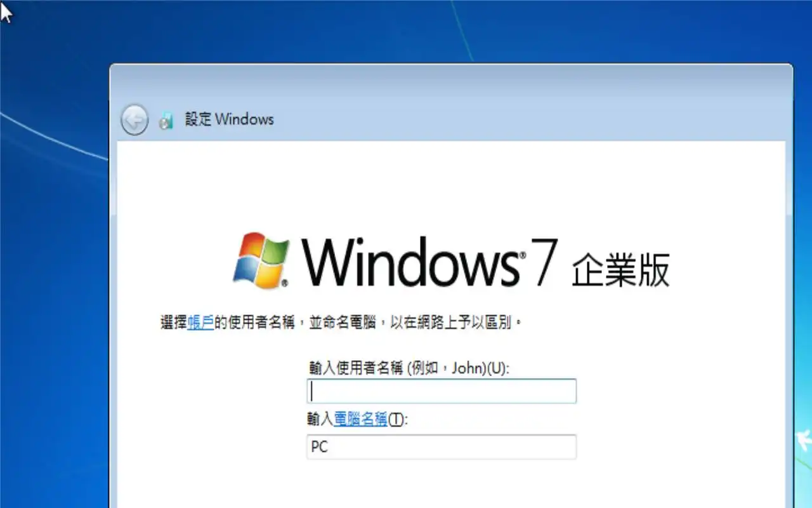
Task: Select the computer name field containing PC
Action: pos(442,447)
